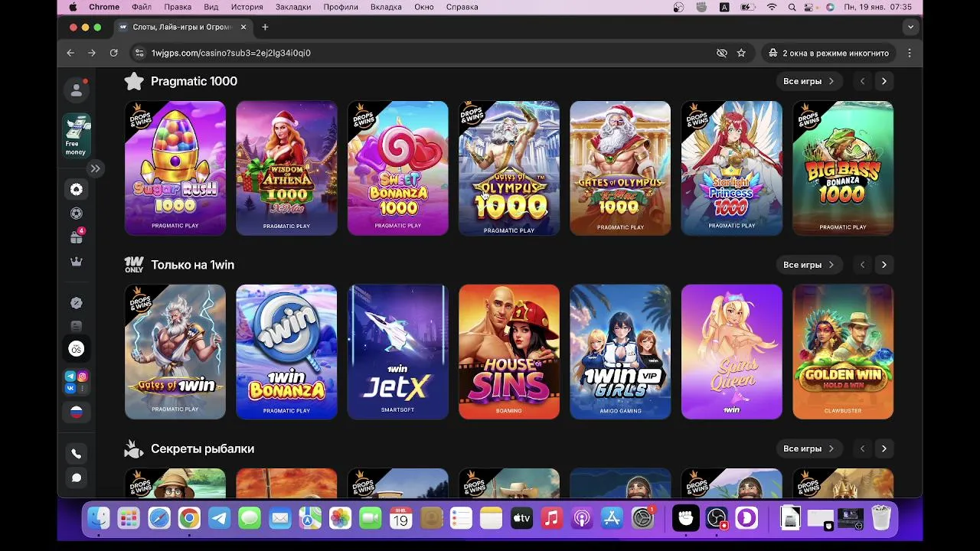This screenshot has width=980, height=551.
Task: Open the 'Вкладка' menu
Action: [x=386, y=7]
